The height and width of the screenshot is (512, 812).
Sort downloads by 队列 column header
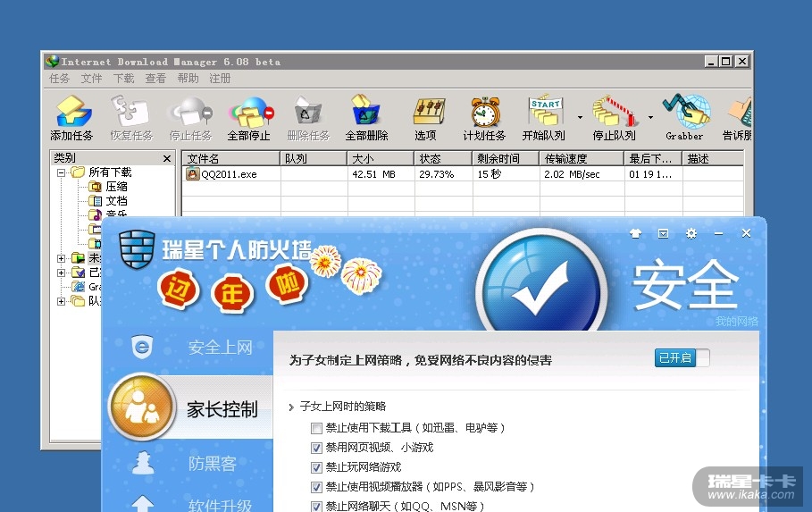314,158
